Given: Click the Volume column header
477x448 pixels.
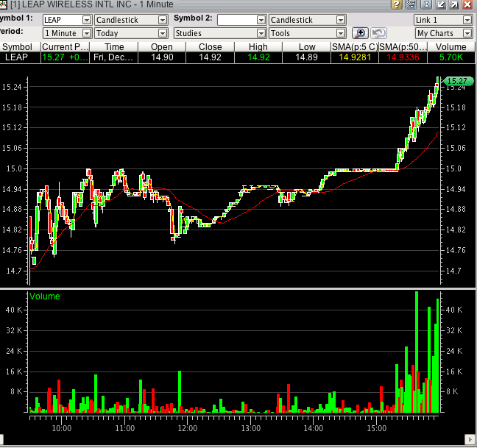Looking at the screenshot, I should point(450,46).
